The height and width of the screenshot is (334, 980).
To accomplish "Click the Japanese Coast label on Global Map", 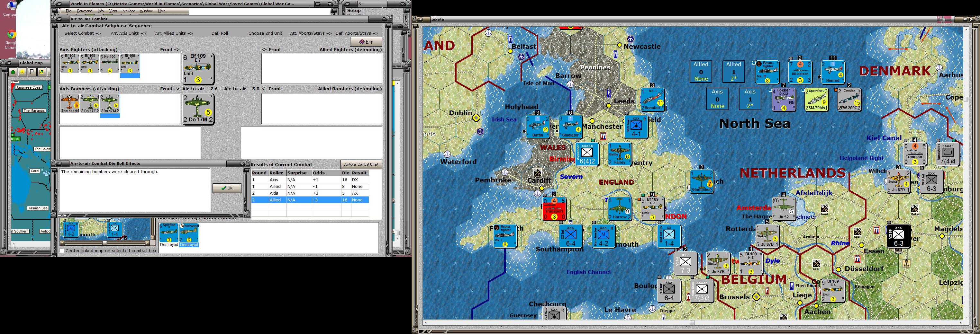I will click(29, 87).
